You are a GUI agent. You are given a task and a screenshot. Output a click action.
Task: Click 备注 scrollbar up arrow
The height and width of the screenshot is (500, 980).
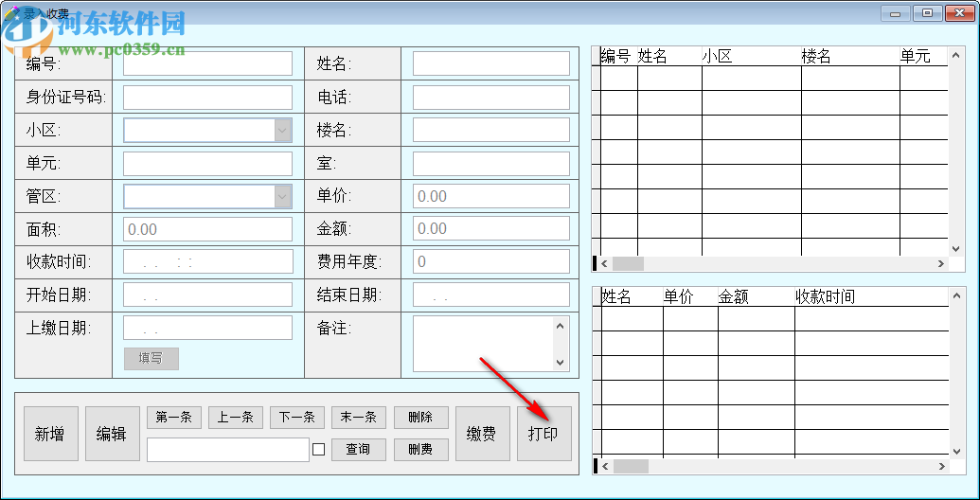coord(560,326)
